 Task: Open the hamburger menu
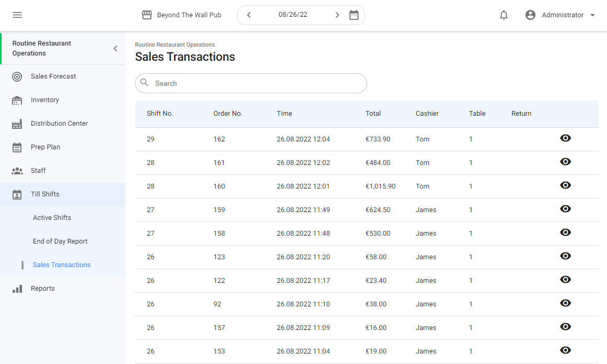17,15
